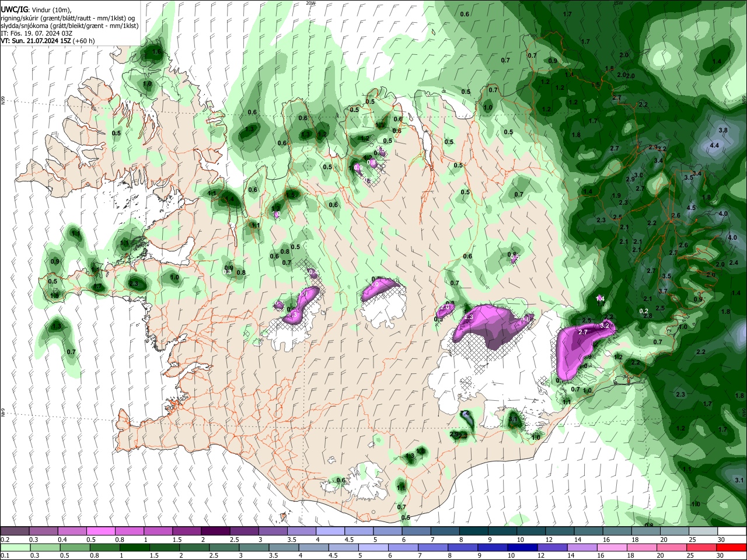Select the bright magenta 0.5 swatch, upper legend row
This screenshot has width=747, height=560.
(100, 531)
